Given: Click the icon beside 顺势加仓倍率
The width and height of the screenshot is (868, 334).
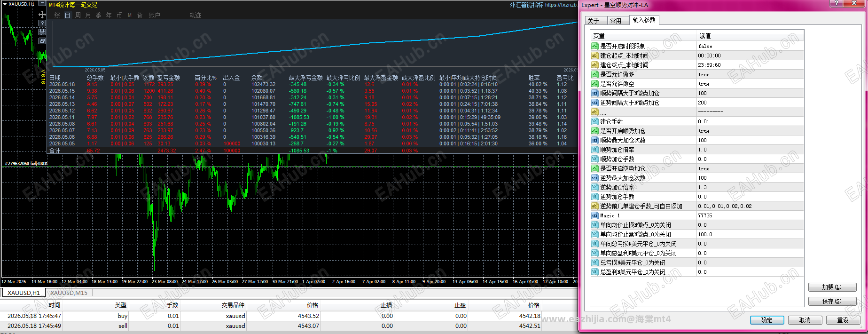Looking at the screenshot, I should coord(595,150).
